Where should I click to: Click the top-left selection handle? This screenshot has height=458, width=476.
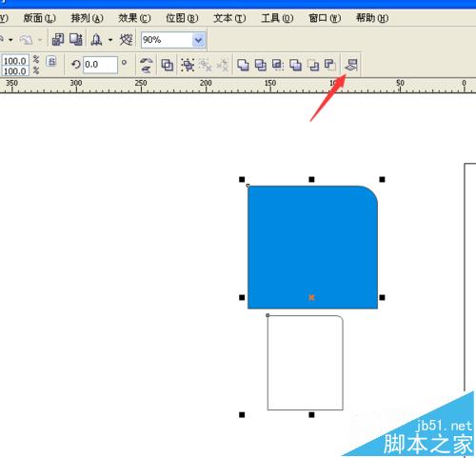[x=242, y=180]
